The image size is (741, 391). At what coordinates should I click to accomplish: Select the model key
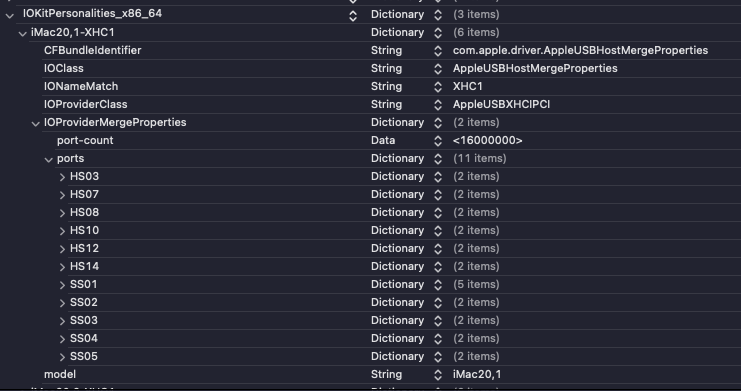click(60, 374)
